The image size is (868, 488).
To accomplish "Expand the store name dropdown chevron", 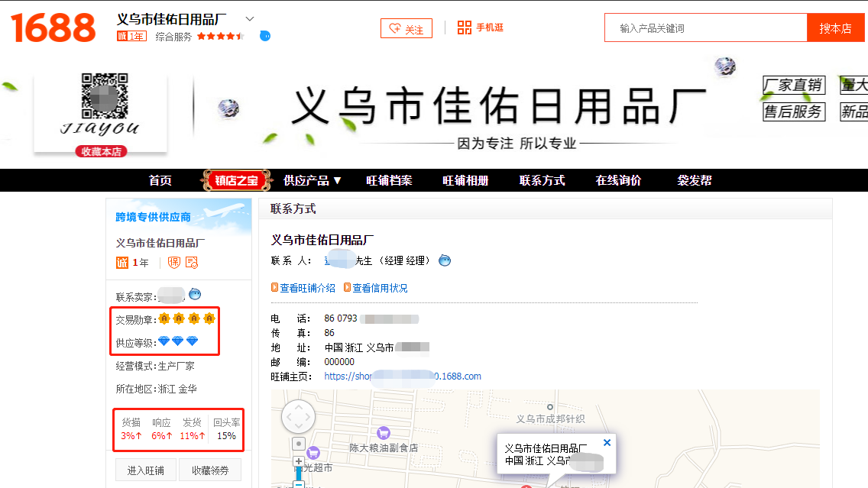I will pos(250,19).
